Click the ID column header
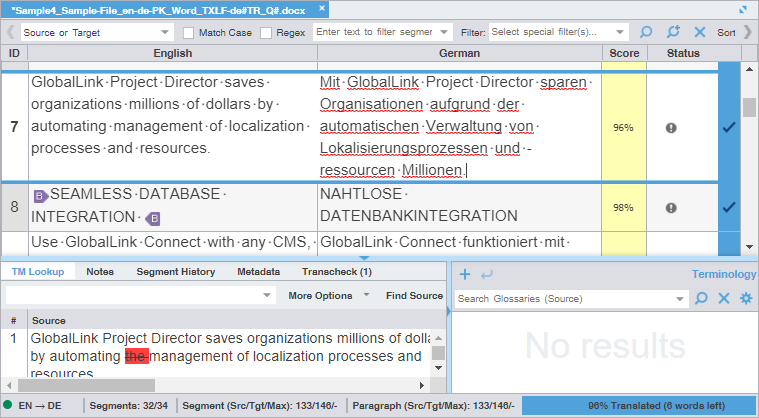Image resolution: width=759 pixels, height=418 pixels. [14, 53]
